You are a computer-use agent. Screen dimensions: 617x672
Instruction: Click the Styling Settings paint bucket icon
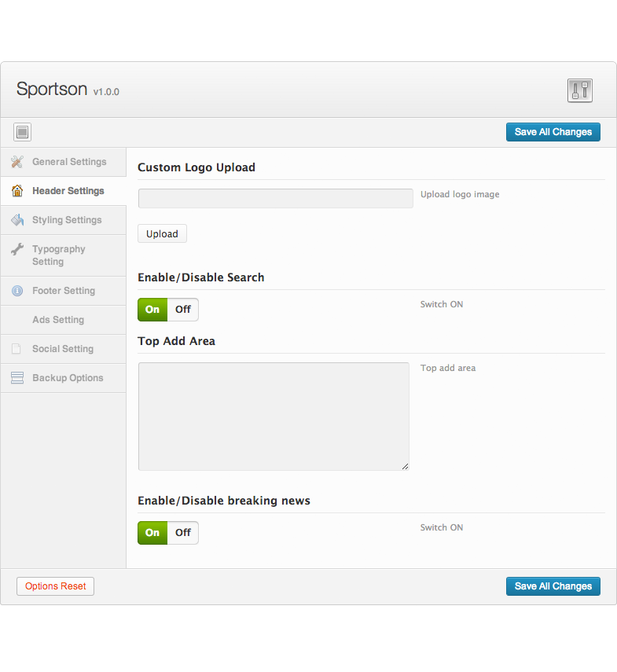pos(17,220)
